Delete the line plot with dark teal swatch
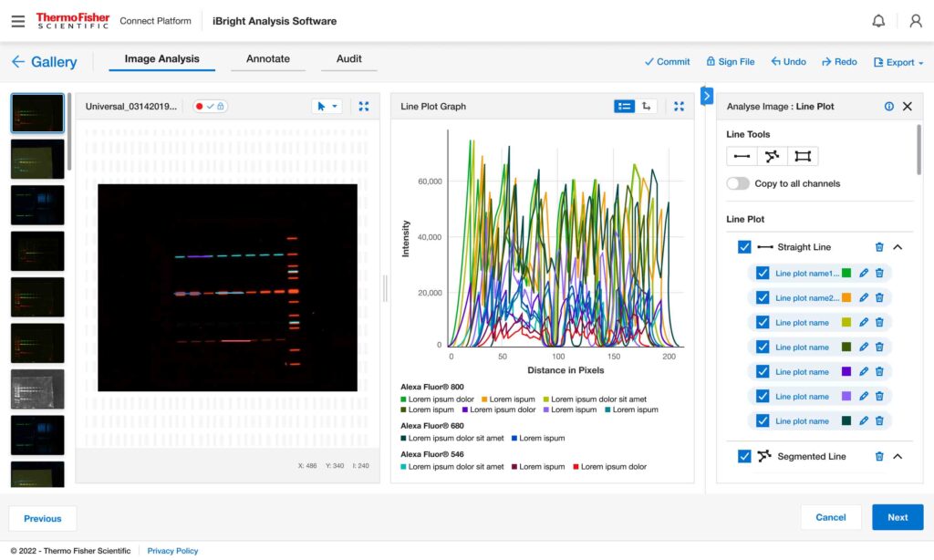Viewport: 934px width, 560px height. point(879,420)
